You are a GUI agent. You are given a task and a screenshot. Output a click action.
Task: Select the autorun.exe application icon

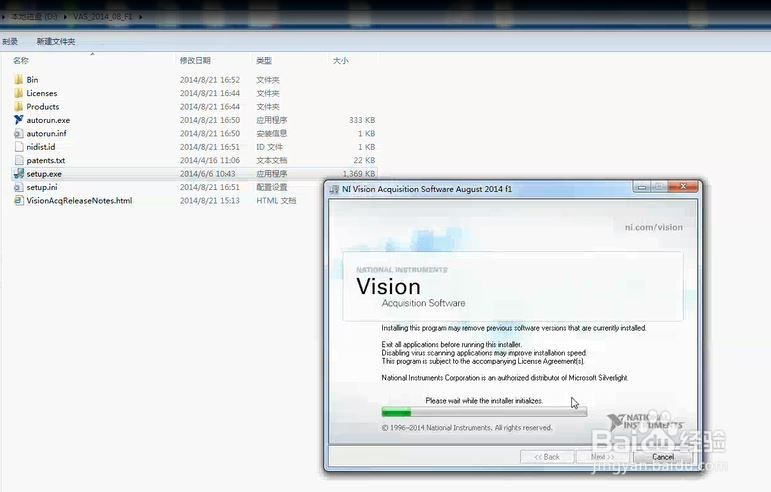point(19,119)
